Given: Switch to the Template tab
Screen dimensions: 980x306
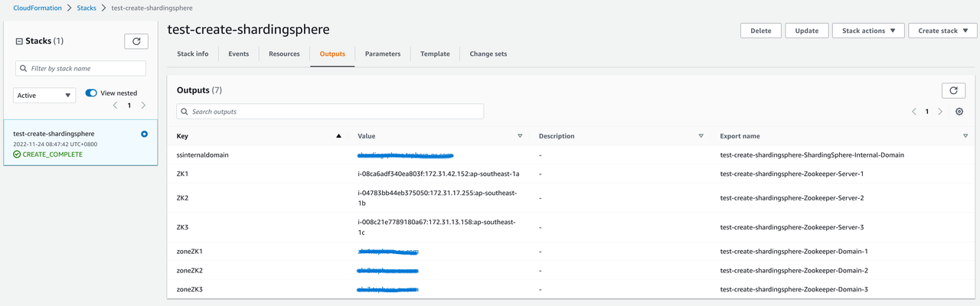Looking at the screenshot, I should (x=435, y=54).
